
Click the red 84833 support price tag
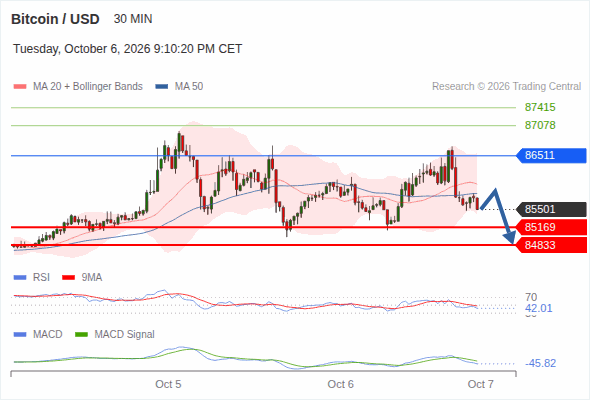click(x=551, y=245)
